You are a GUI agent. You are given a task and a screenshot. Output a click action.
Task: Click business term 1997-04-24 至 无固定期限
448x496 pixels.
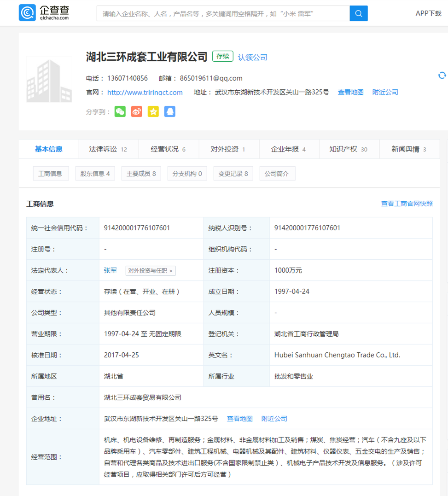coord(143,334)
